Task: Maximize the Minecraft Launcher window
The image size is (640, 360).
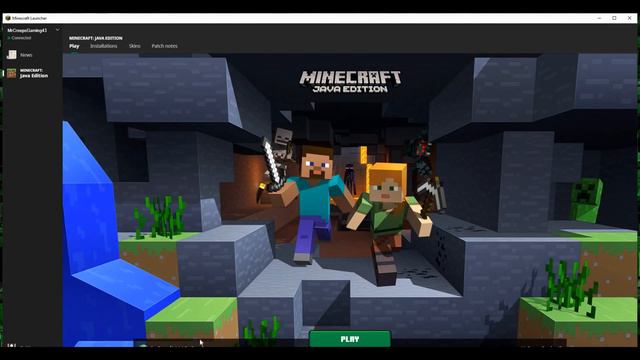Action: click(x=614, y=18)
